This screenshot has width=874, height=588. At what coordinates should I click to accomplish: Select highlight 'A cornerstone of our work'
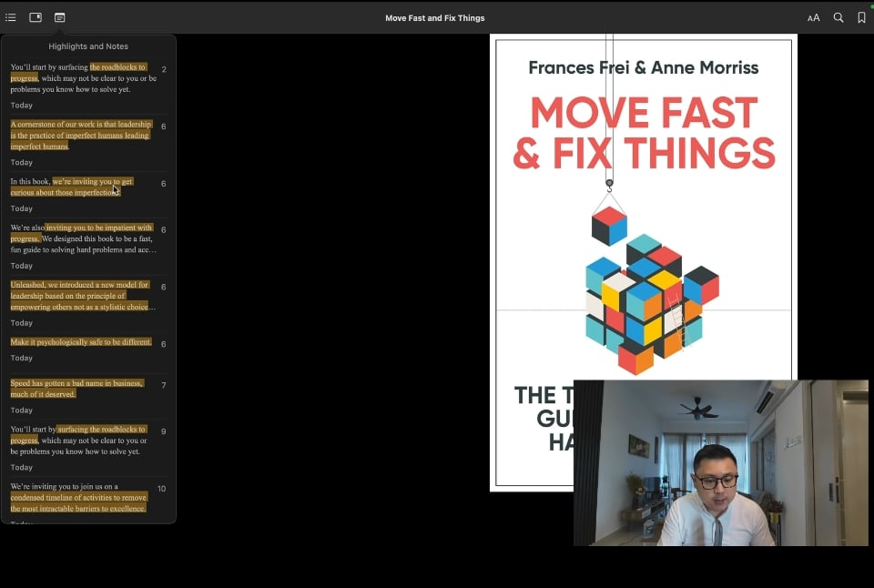click(x=88, y=142)
